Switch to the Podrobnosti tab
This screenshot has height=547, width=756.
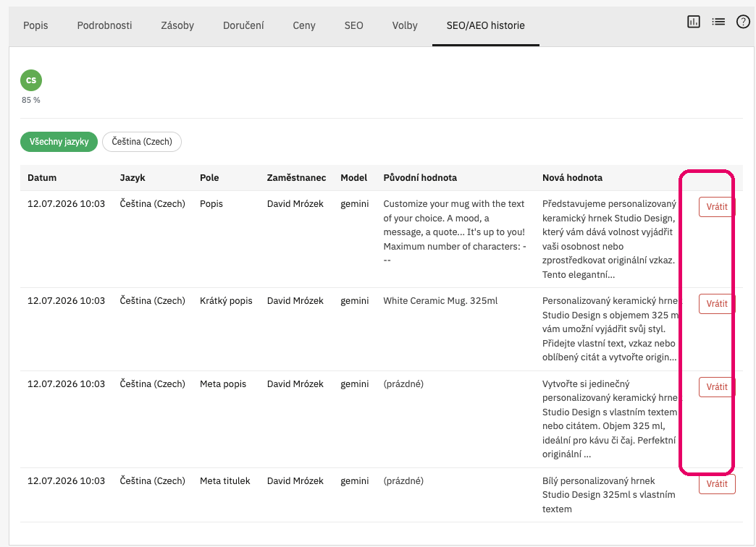click(x=104, y=25)
